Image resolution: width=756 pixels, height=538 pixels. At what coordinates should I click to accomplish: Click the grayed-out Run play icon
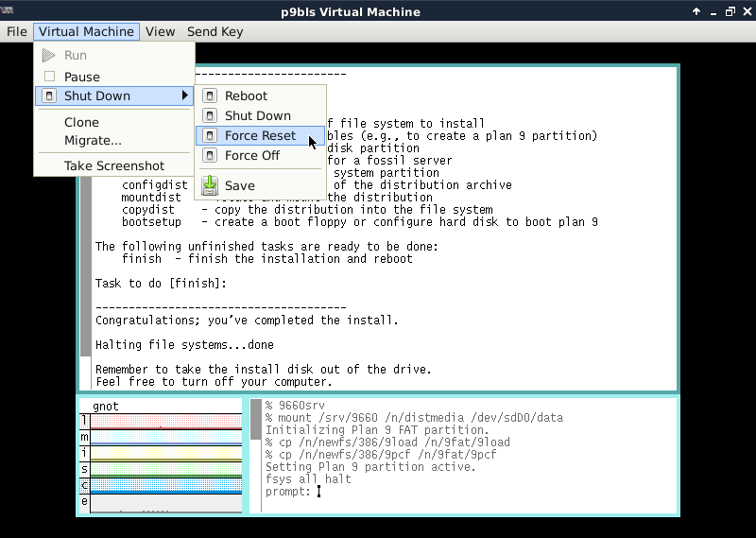(x=49, y=56)
